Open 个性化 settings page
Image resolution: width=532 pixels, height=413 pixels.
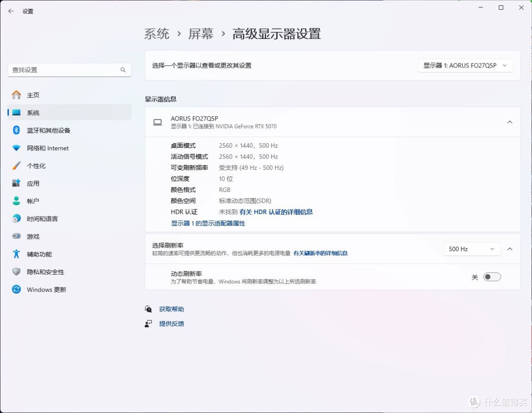(x=69, y=166)
